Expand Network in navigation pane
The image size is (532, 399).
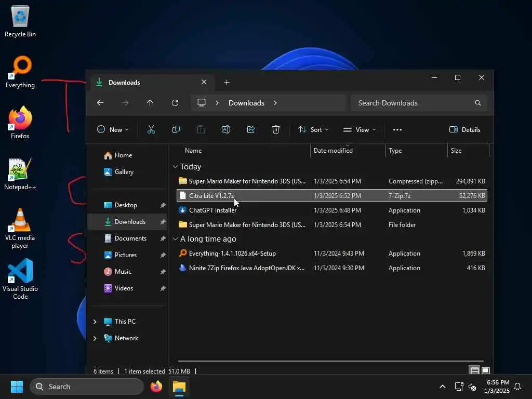[x=95, y=338]
